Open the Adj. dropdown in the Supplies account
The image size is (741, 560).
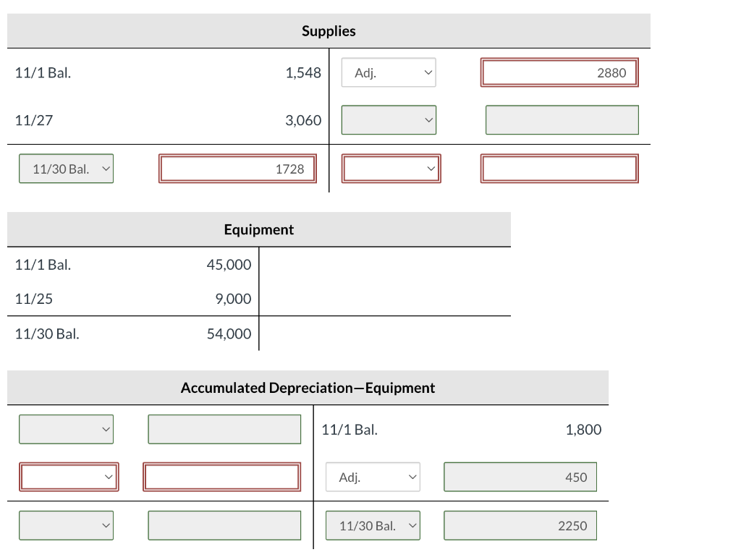pyautogui.click(x=389, y=72)
